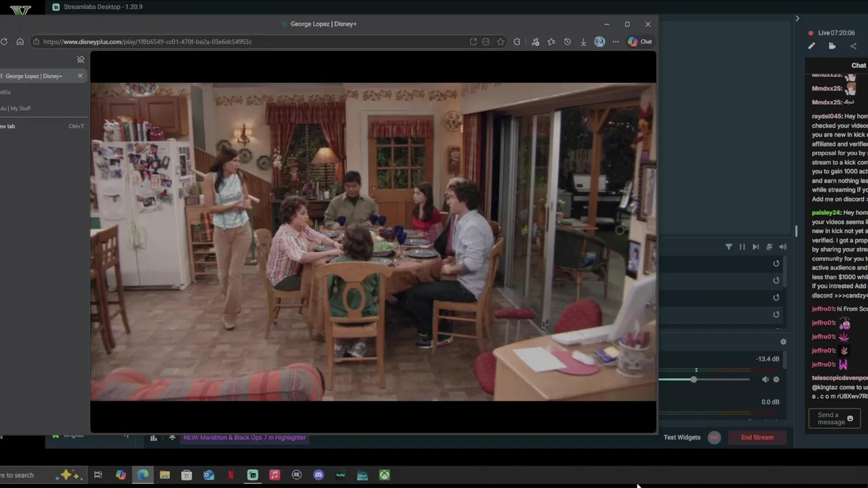Open the NEW Marathon & Black Ops 7 Highlighter link

[244, 437]
